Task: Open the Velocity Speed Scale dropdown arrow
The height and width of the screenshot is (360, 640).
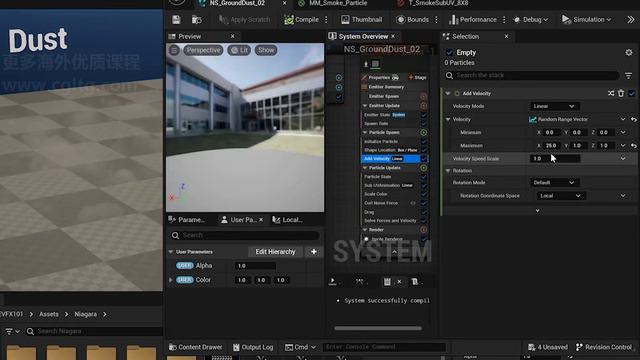Action: click(x=623, y=158)
